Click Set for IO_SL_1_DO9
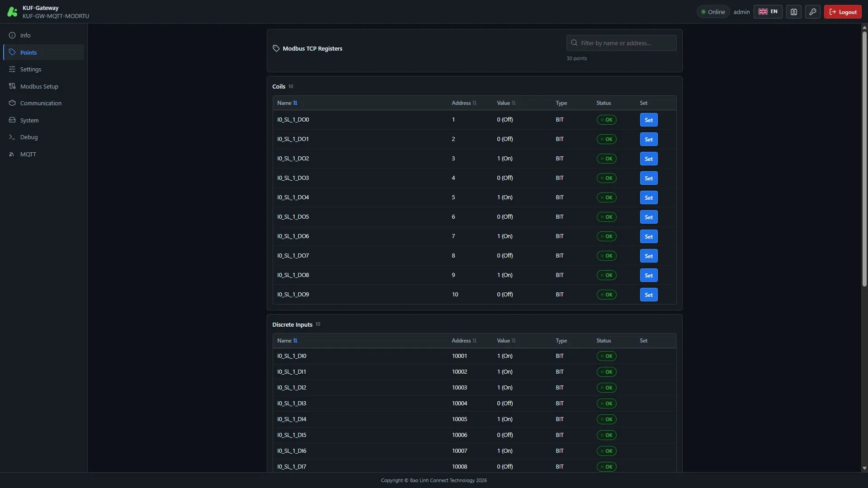 click(x=649, y=295)
